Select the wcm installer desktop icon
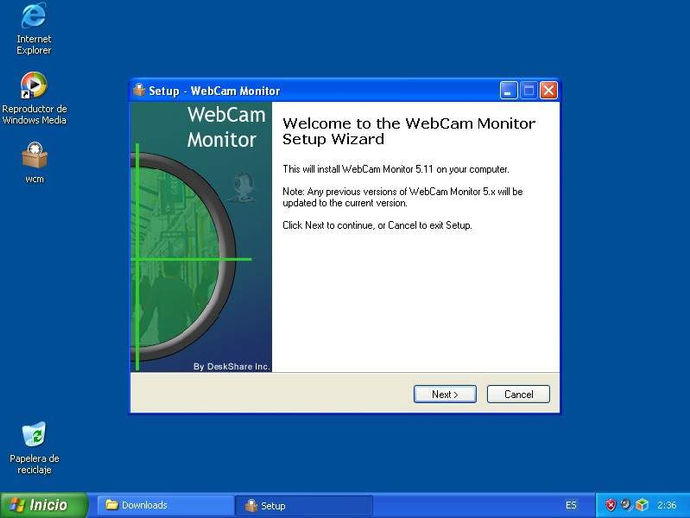Screen dimensions: 690x518 point(34,162)
